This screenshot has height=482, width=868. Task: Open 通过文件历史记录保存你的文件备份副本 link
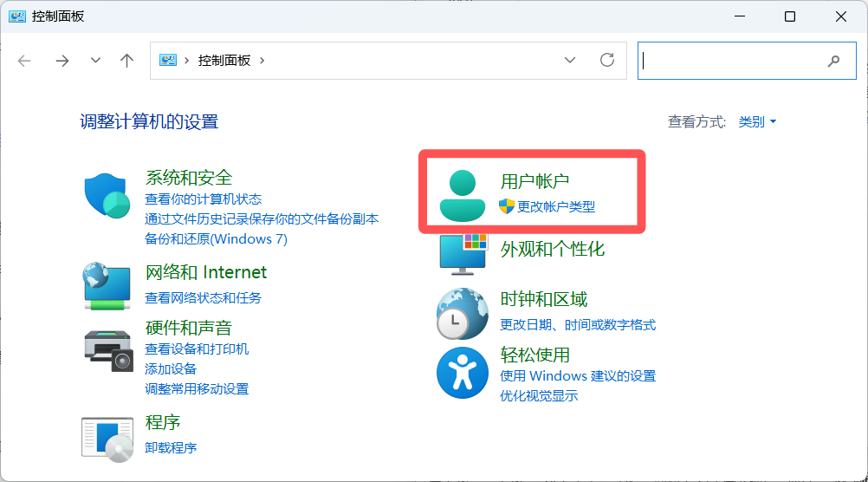coord(262,219)
